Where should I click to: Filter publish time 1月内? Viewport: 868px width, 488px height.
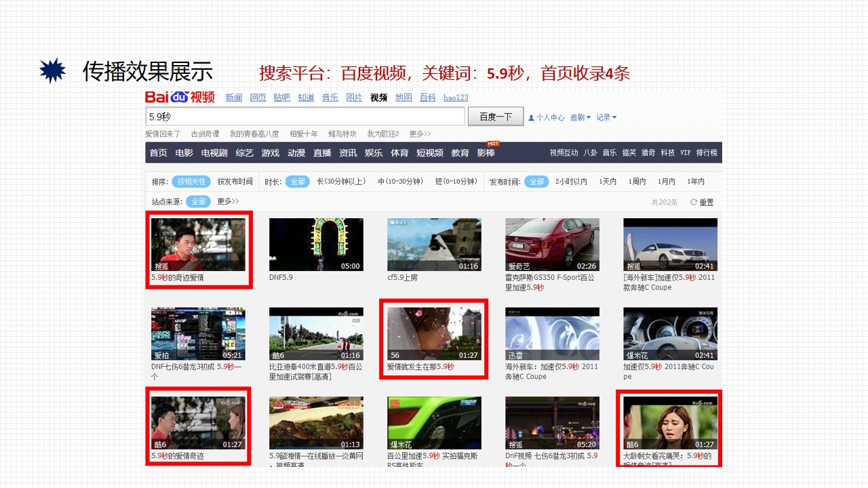667,182
